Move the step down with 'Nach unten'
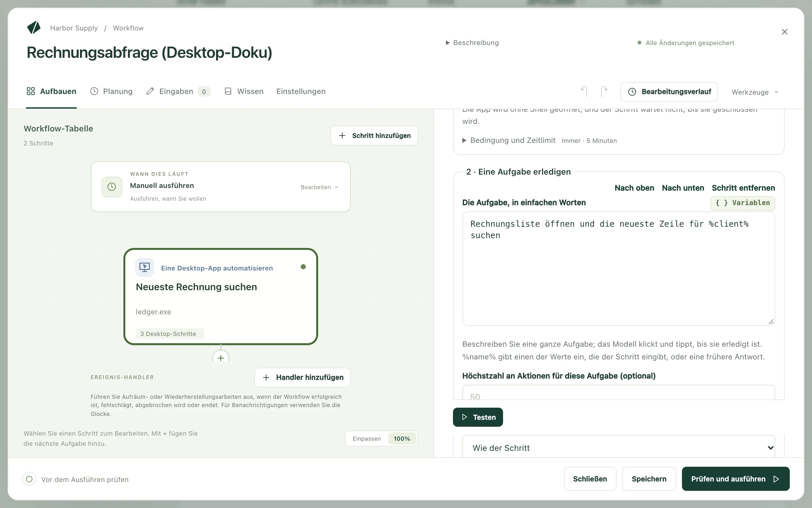Viewport: 812px width, 508px height. (683, 188)
